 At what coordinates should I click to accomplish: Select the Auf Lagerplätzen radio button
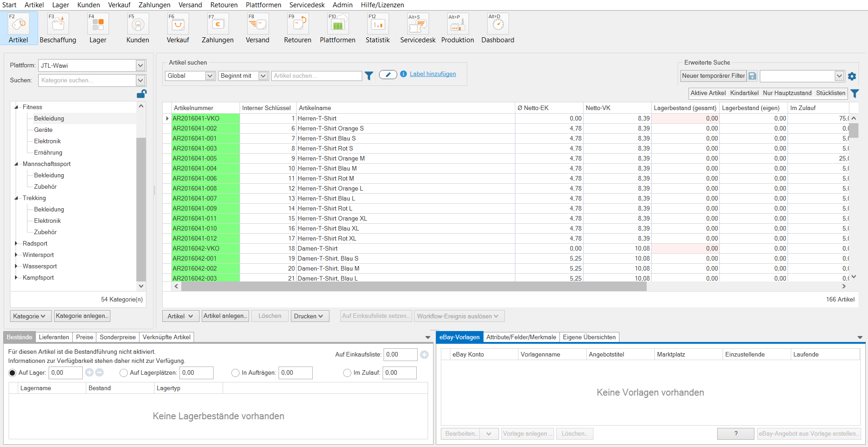tap(124, 373)
